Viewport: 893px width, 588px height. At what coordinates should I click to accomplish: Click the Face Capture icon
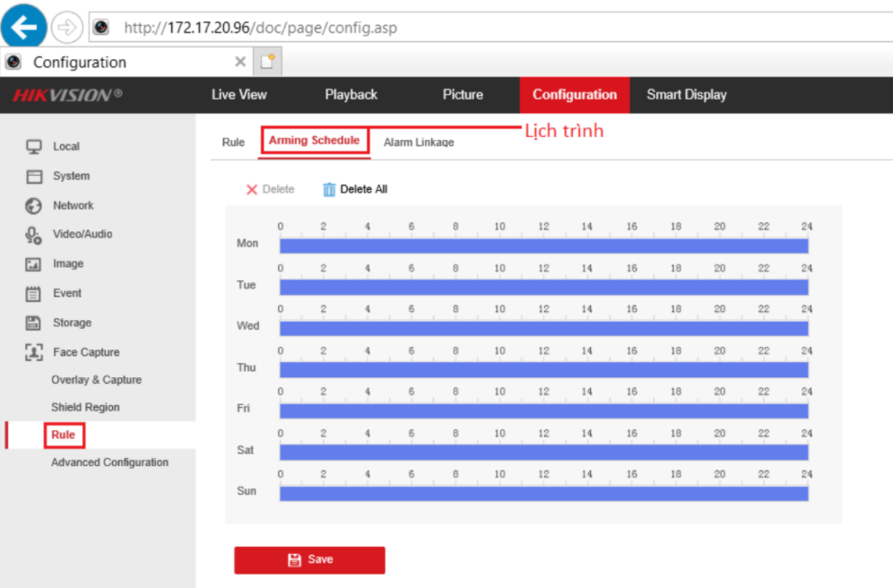(34, 352)
